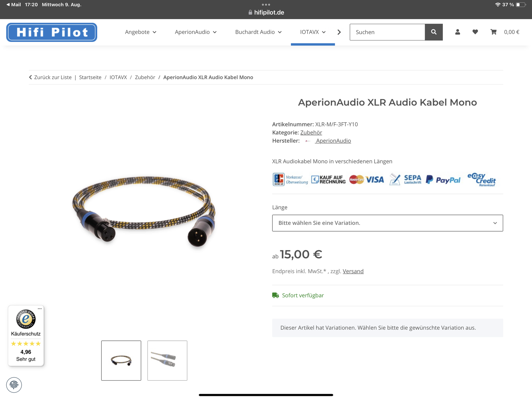Image resolution: width=532 pixels, height=399 pixels.
Task: Open the wishlist heart icon
Action: [475, 32]
